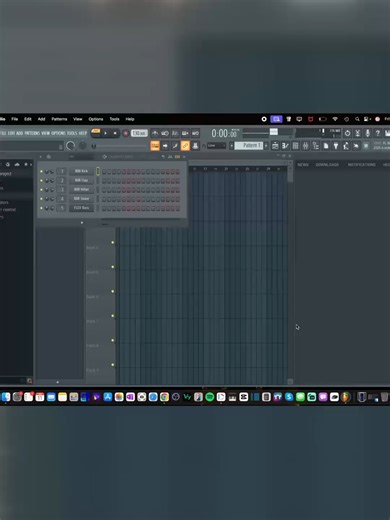390x520 pixels.
Task: Click the wait-for-input toolbar icon
Action: tap(165, 133)
